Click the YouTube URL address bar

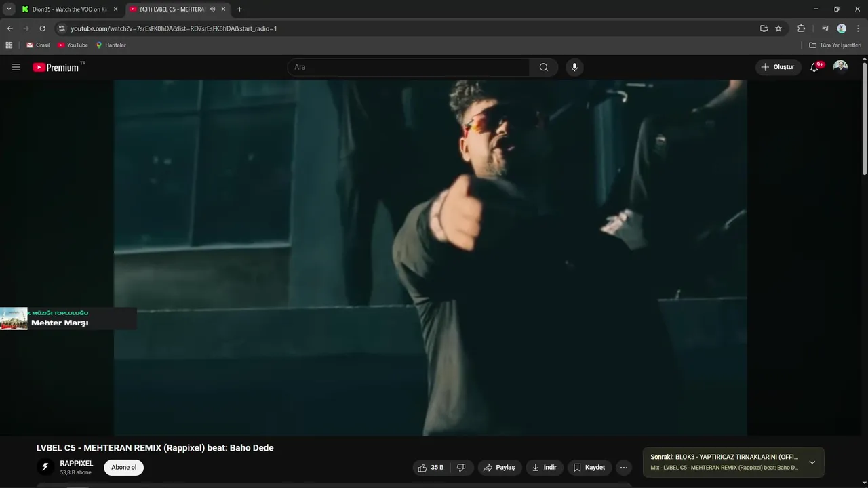tap(407, 28)
